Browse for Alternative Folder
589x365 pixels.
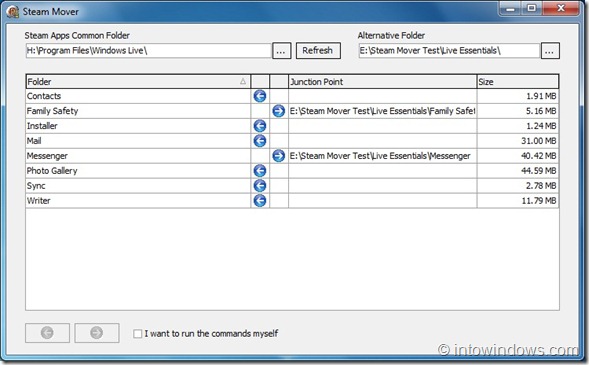coord(550,51)
